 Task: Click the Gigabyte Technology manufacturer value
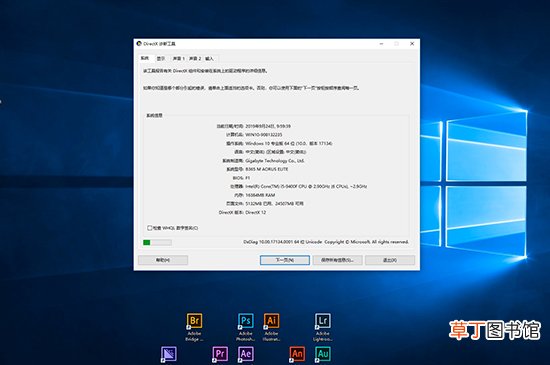pyautogui.click(x=275, y=161)
